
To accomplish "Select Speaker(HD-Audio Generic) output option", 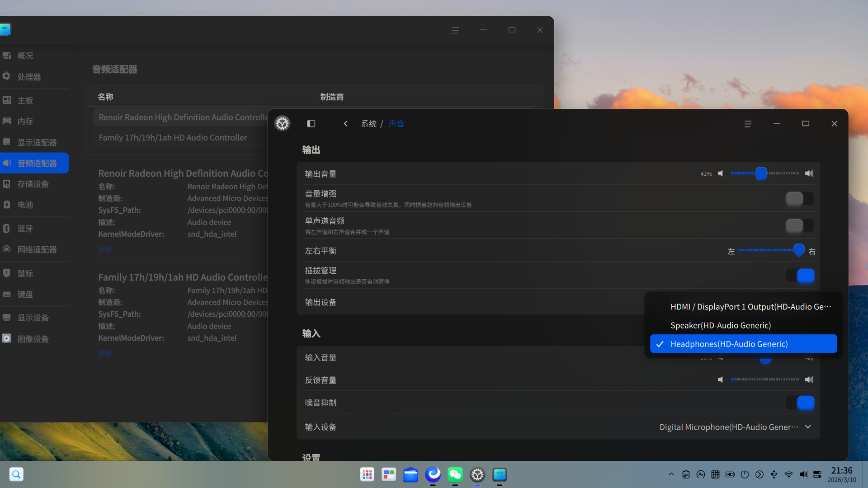I will [721, 325].
